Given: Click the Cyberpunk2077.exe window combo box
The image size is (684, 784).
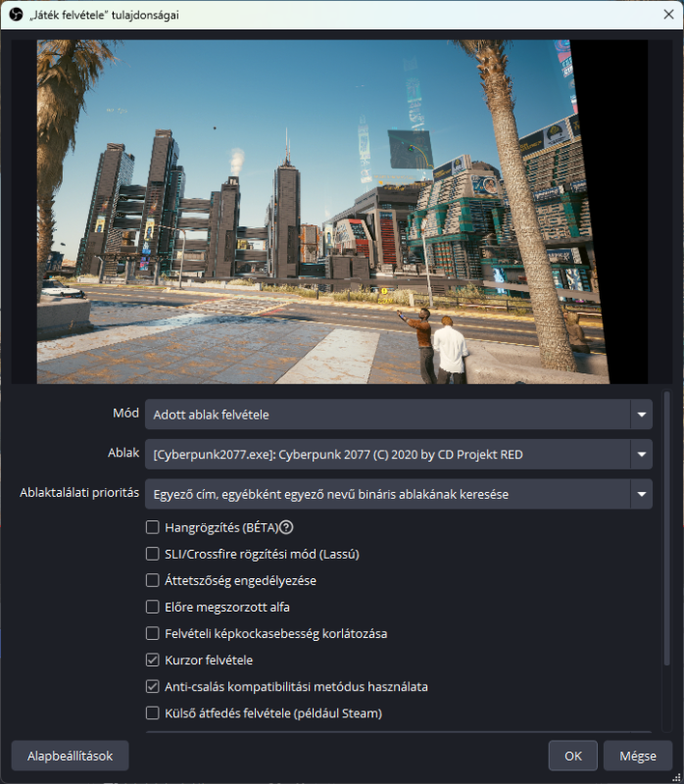Looking at the screenshot, I should tap(399, 455).
